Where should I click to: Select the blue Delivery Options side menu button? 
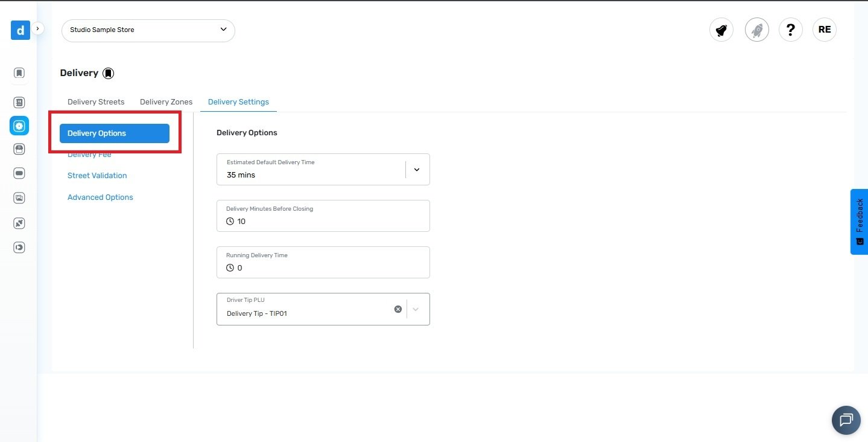[x=115, y=133]
